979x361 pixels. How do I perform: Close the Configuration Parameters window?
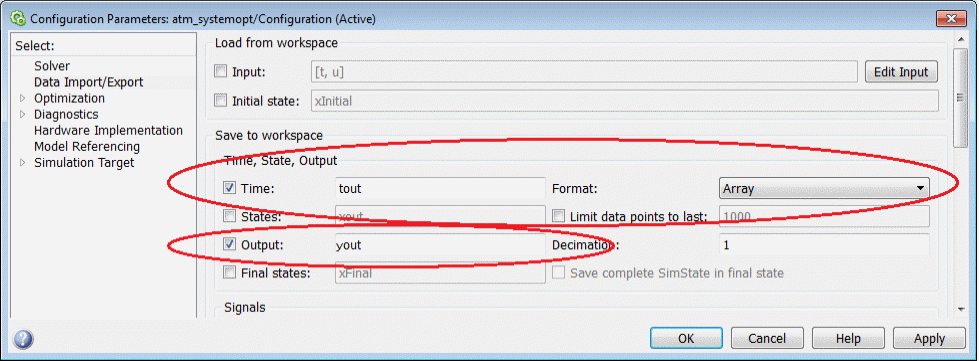pos(951,18)
